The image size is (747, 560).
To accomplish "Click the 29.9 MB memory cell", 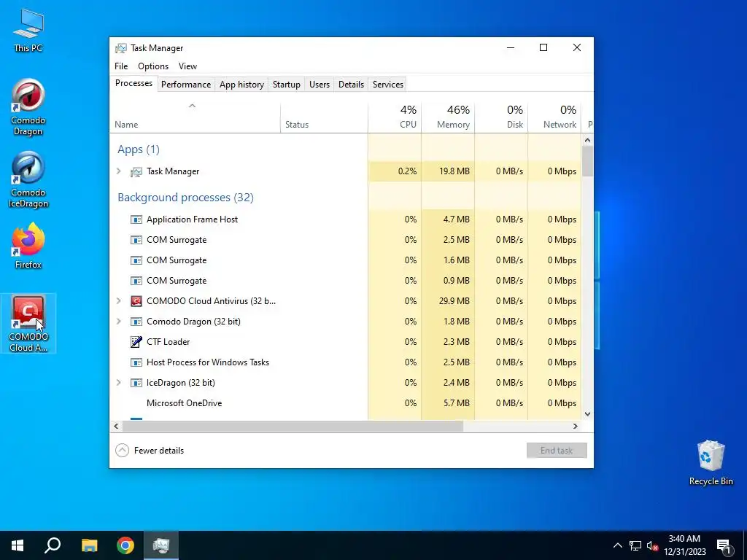I will pyautogui.click(x=449, y=301).
